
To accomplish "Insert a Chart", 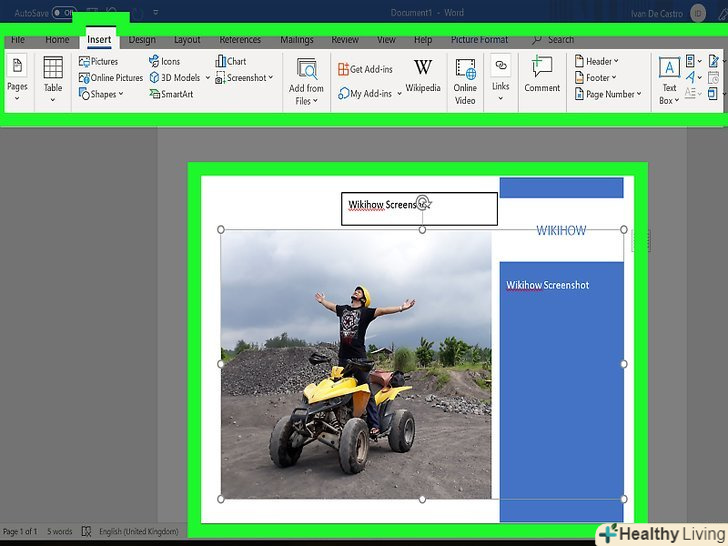I will [x=231, y=62].
